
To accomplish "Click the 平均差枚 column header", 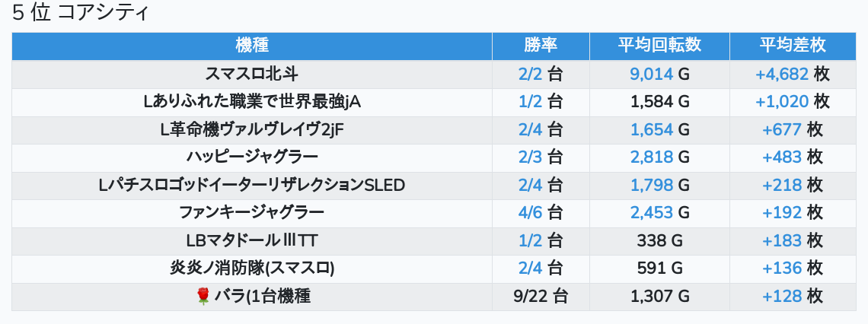I will click(x=793, y=46).
